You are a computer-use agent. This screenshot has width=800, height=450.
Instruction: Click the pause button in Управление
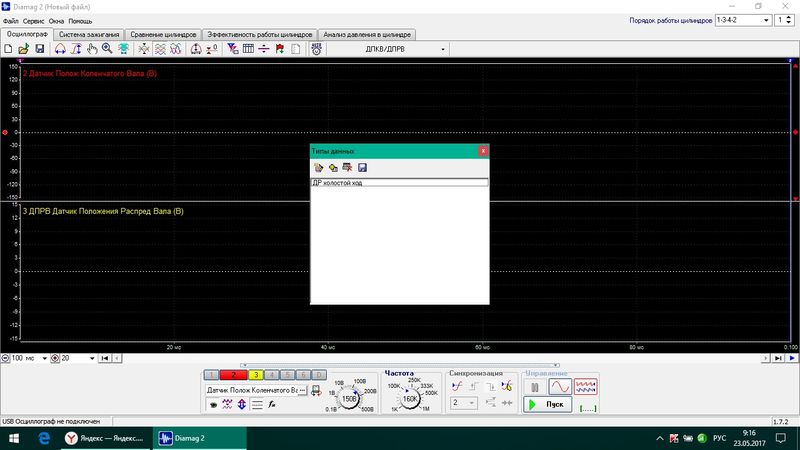click(535, 387)
